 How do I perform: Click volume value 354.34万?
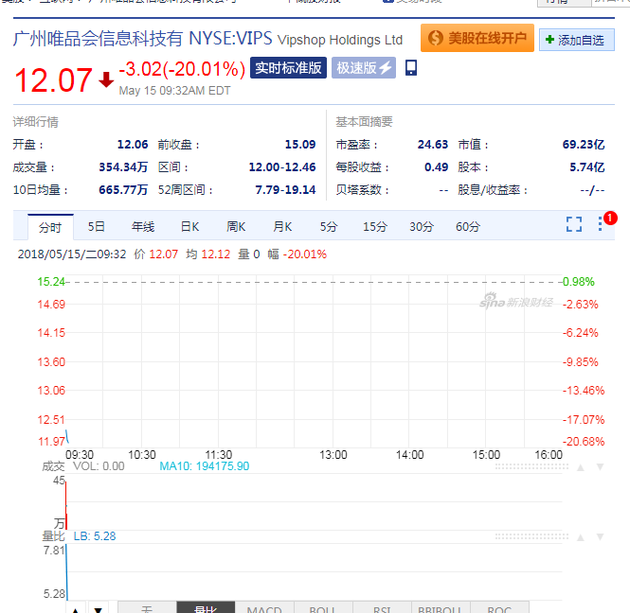point(123,167)
